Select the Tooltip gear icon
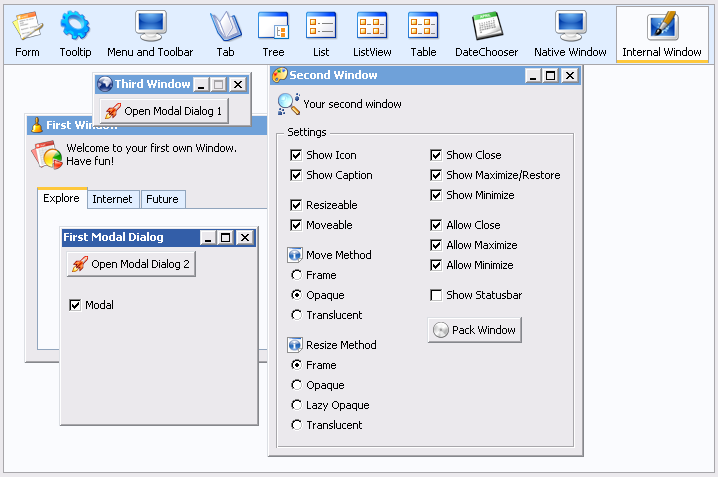The height and width of the screenshot is (477, 718). 75,26
